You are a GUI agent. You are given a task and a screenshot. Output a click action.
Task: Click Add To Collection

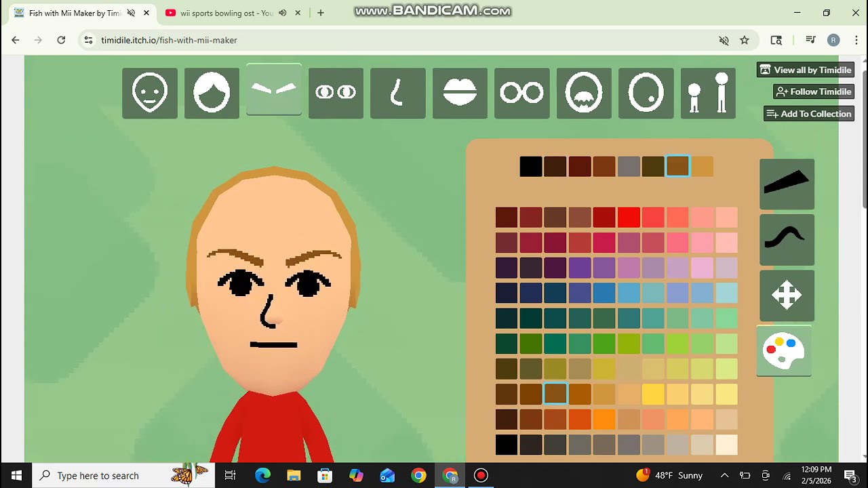coord(809,114)
